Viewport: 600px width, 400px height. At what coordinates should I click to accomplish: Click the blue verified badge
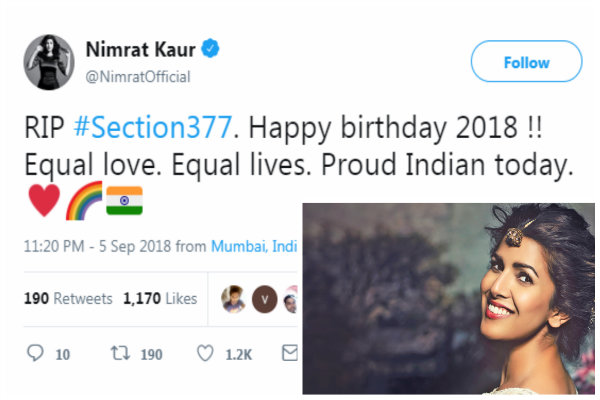[213, 50]
